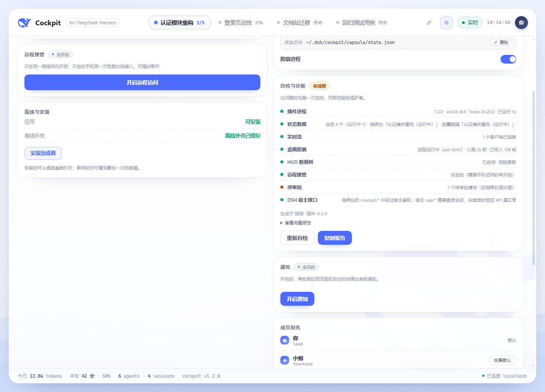Click 4 sessions in status bar
Viewport: 545px width, 392px height.
[161, 376]
